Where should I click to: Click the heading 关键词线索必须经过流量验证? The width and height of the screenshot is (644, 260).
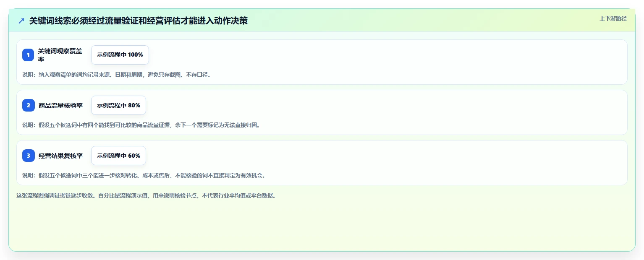tap(139, 21)
